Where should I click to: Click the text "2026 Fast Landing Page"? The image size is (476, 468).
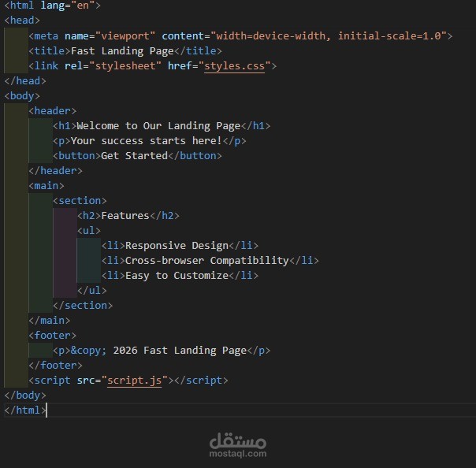click(180, 351)
